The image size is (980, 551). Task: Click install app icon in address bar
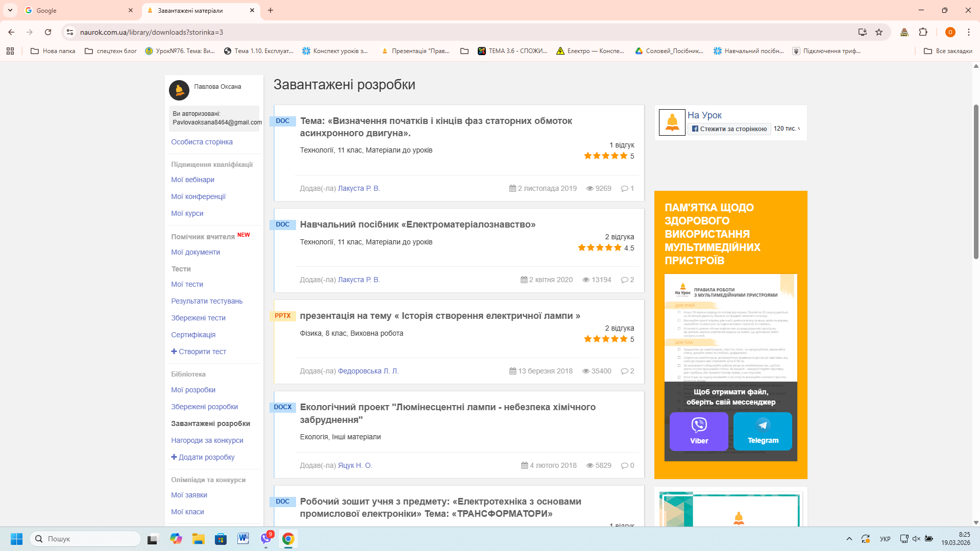pos(863,32)
